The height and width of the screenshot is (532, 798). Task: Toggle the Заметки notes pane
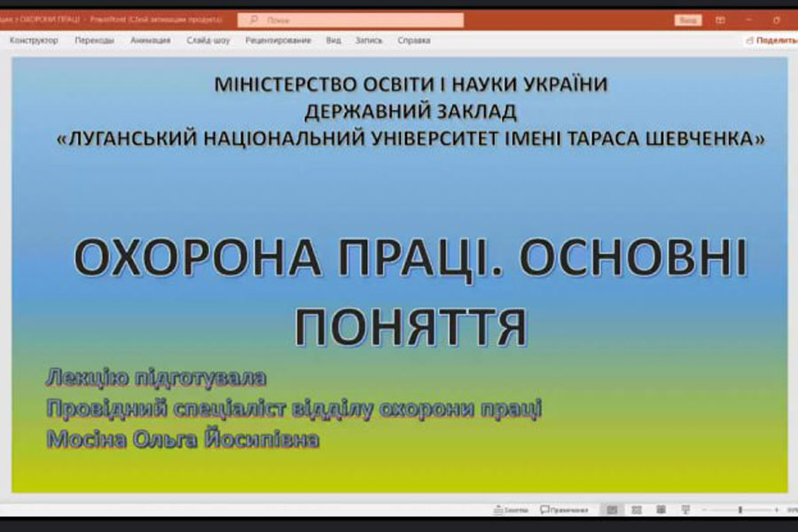click(511, 510)
